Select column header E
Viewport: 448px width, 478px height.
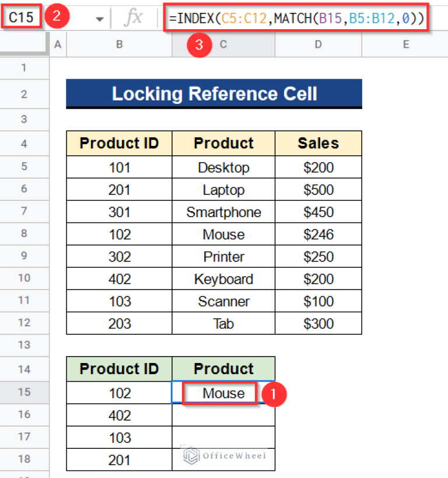pos(405,43)
